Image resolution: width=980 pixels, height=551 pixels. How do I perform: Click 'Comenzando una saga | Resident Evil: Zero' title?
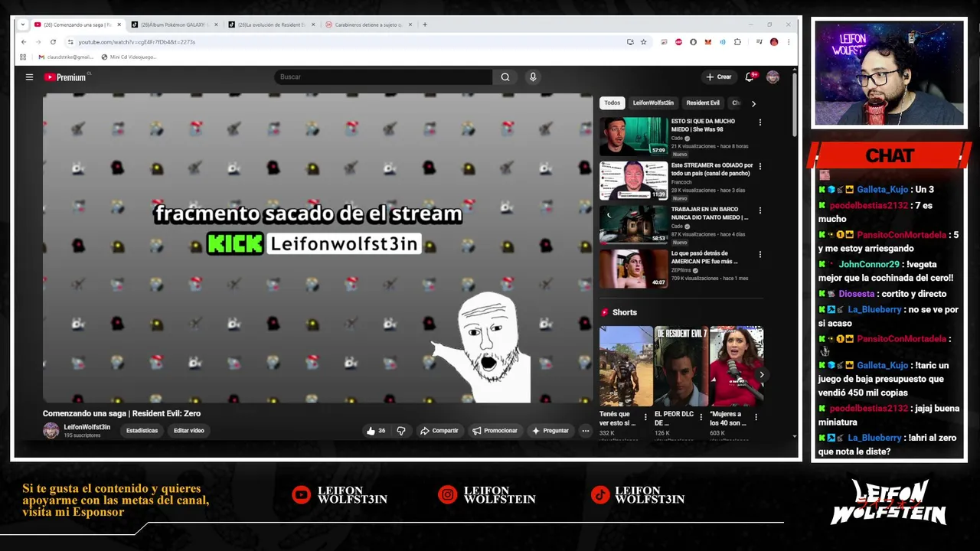pos(122,413)
